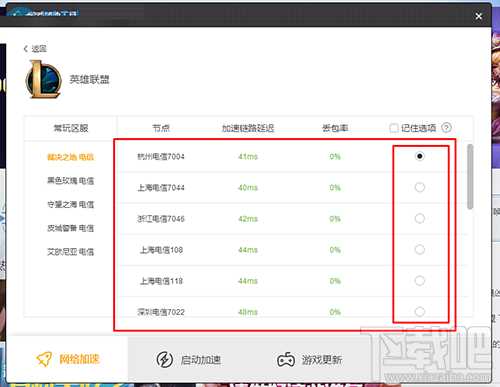Select radio button for 上海电信108 node
The height and width of the screenshot is (387, 500).
(420, 250)
